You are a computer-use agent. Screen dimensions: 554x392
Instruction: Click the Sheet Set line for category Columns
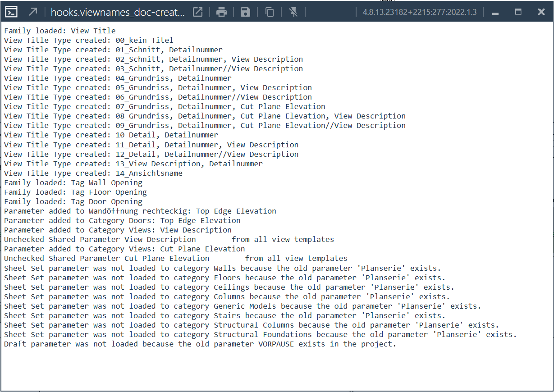(227, 297)
